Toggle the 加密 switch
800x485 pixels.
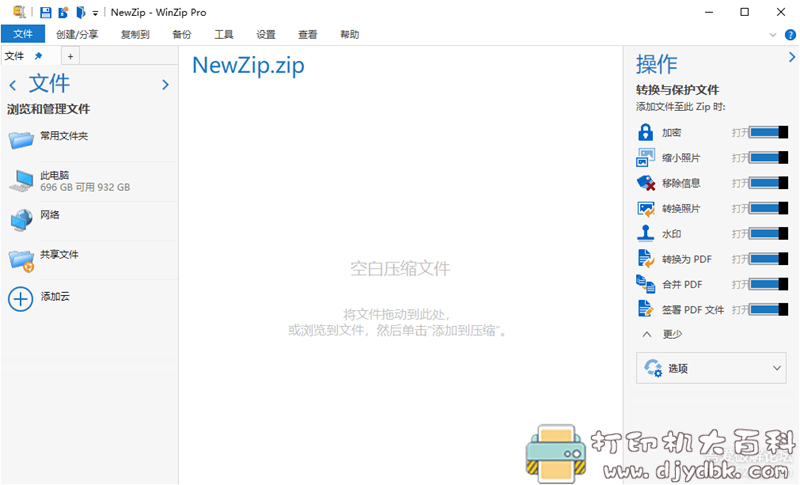(768, 132)
